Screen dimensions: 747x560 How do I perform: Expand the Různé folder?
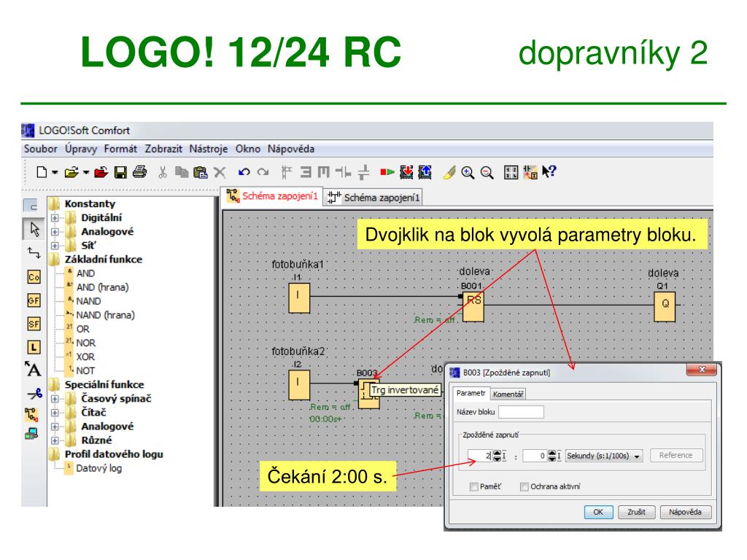pyautogui.click(x=55, y=440)
